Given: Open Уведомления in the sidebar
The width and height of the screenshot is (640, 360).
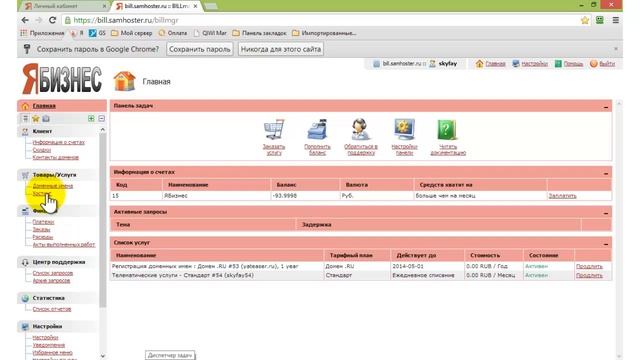Looking at the screenshot, I should [49, 345].
